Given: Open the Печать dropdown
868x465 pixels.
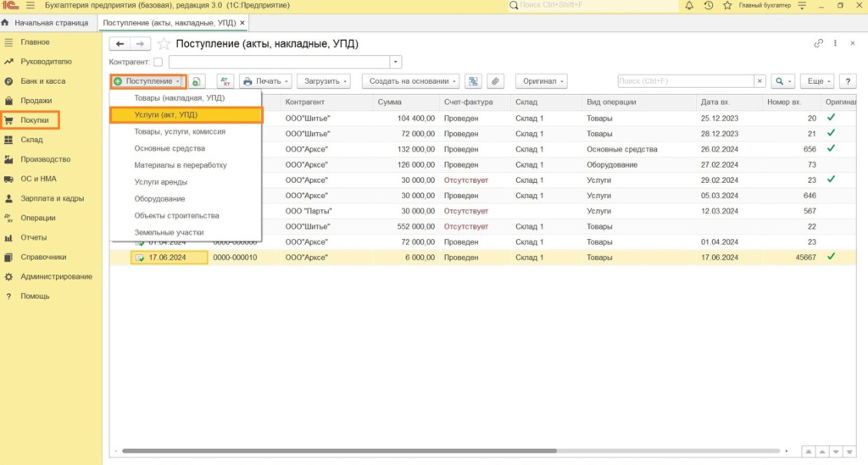Looking at the screenshot, I should point(265,81).
